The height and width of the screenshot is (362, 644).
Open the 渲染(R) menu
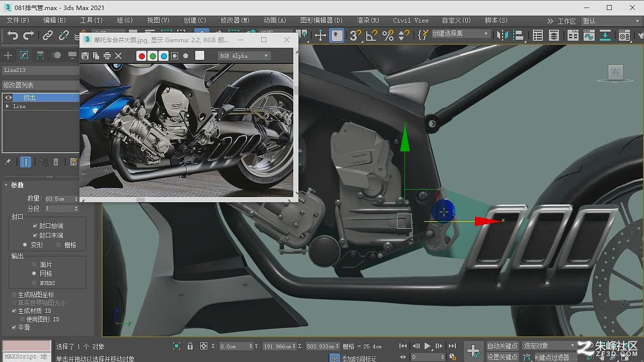pos(368,21)
